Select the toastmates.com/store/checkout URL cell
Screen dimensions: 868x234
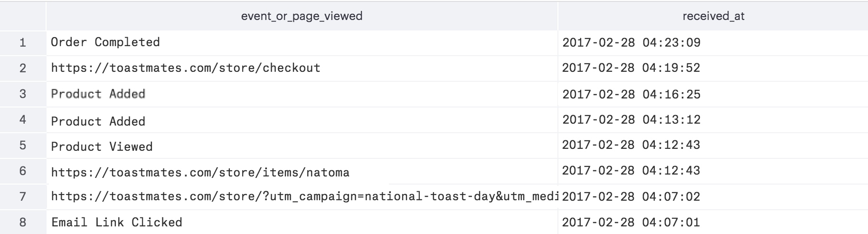coord(186,68)
